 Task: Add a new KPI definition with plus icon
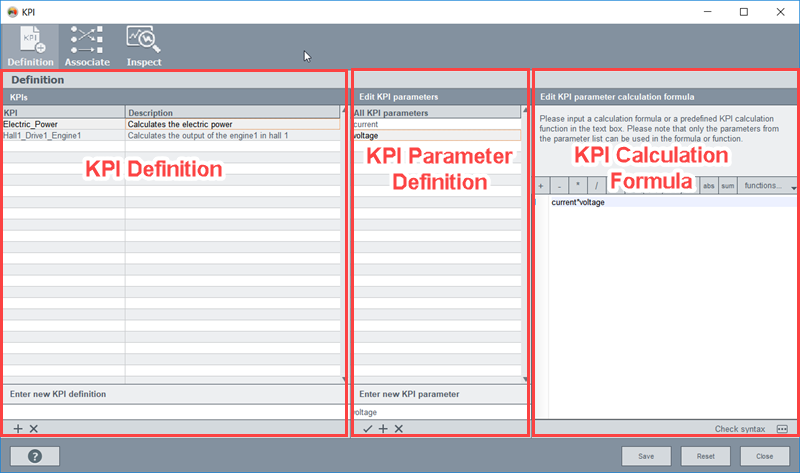coord(18,429)
